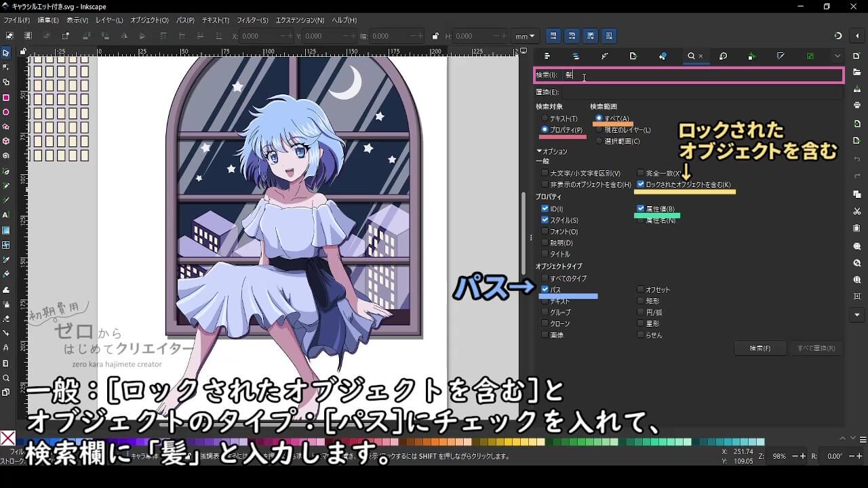Click the Cut scissors icon

pos(857,211)
